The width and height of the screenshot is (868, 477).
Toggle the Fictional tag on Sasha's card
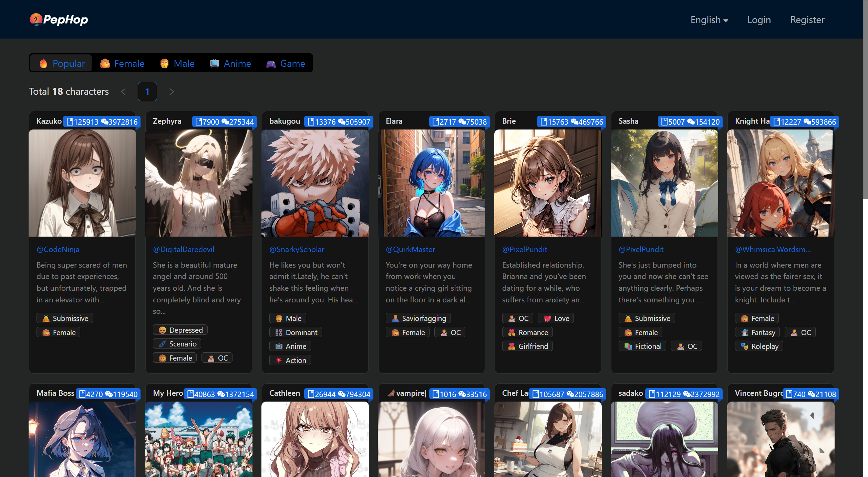(x=642, y=346)
